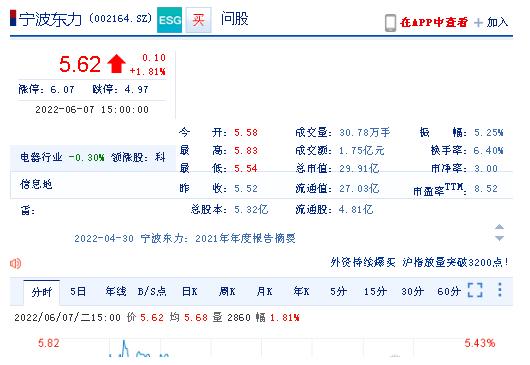The image size is (530, 365).
Task: Switch to the 15分 chart tab
Action: pos(375,291)
